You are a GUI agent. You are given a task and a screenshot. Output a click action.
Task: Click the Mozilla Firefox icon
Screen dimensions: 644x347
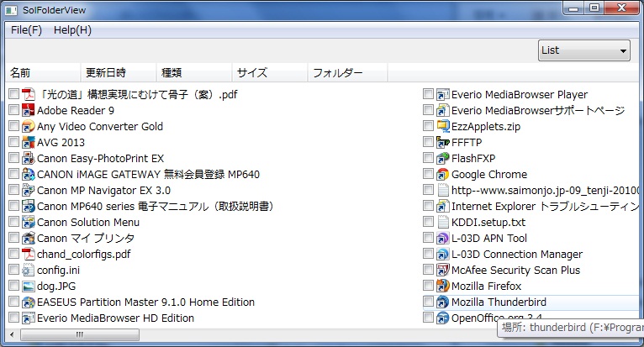tap(443, 287)
